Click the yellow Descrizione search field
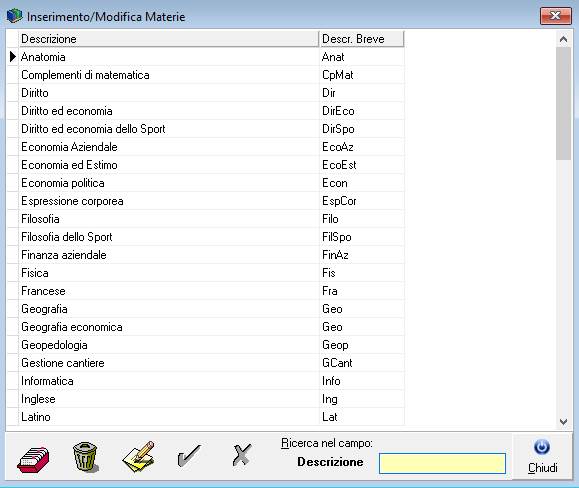 click(442, 463)
